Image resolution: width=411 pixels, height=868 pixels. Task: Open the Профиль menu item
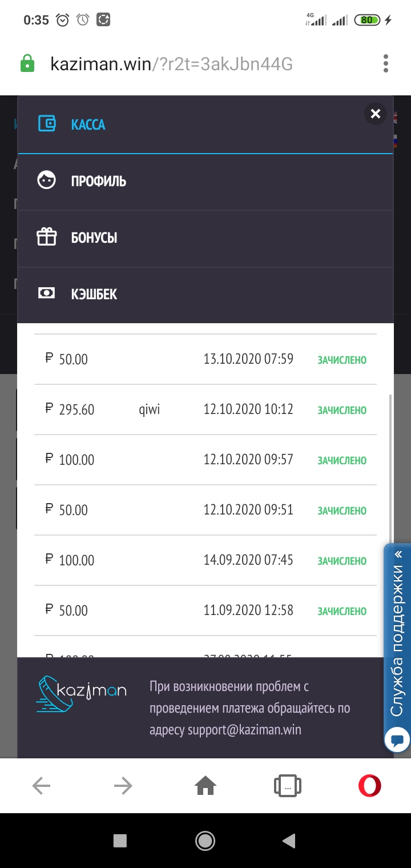pos(99,182)
